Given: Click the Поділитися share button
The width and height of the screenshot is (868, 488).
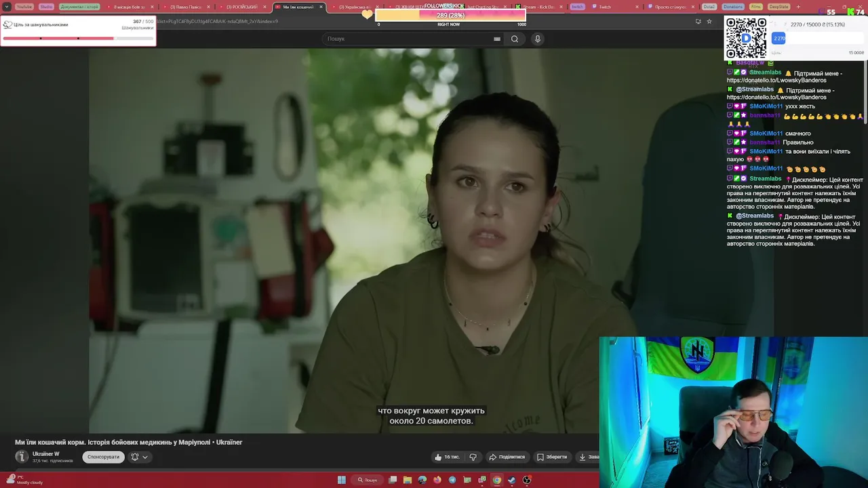Looking at the screenshot, I should 507,457.
